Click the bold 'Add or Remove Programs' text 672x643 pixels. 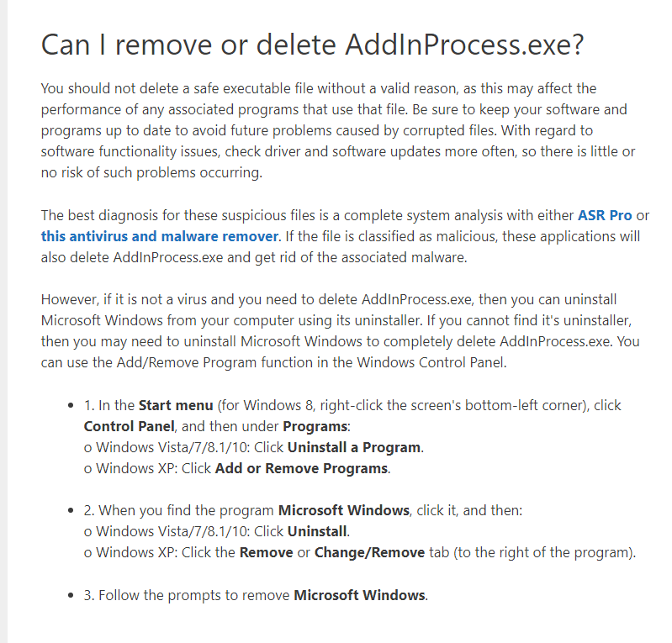[x=301, y=469]
